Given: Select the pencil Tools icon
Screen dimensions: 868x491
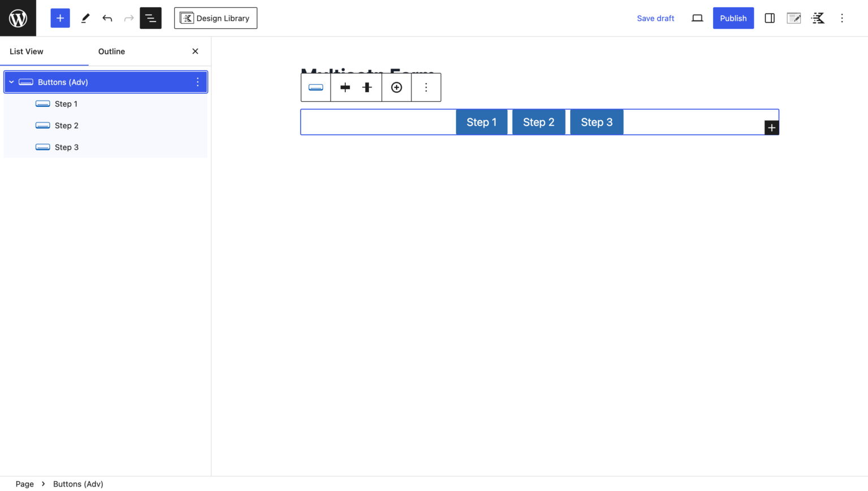Looking at the screenshot, I should pos(85,18).
